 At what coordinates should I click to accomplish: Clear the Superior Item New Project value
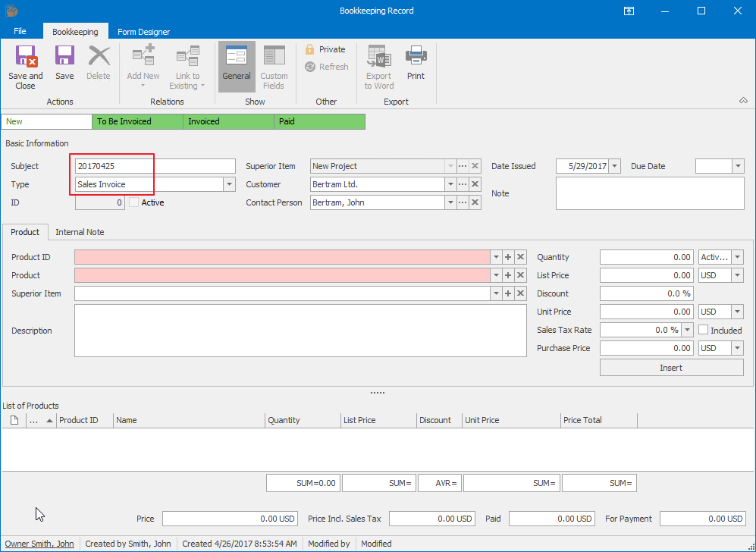coord(475,166)
